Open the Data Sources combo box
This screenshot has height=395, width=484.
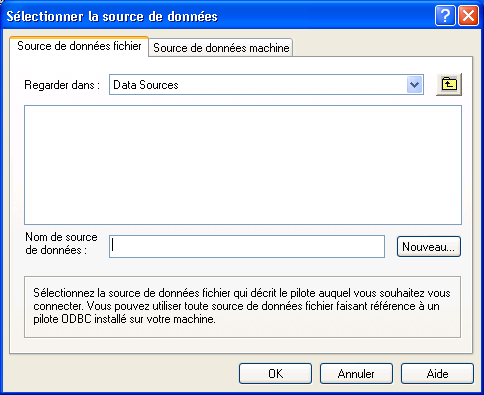coord(266,85)
